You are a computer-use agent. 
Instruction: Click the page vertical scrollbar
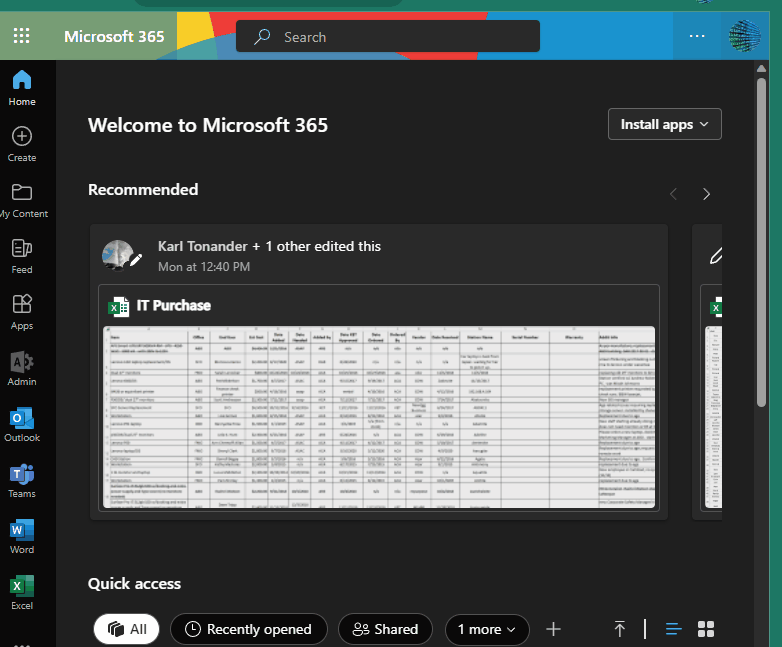coord(761,242)
